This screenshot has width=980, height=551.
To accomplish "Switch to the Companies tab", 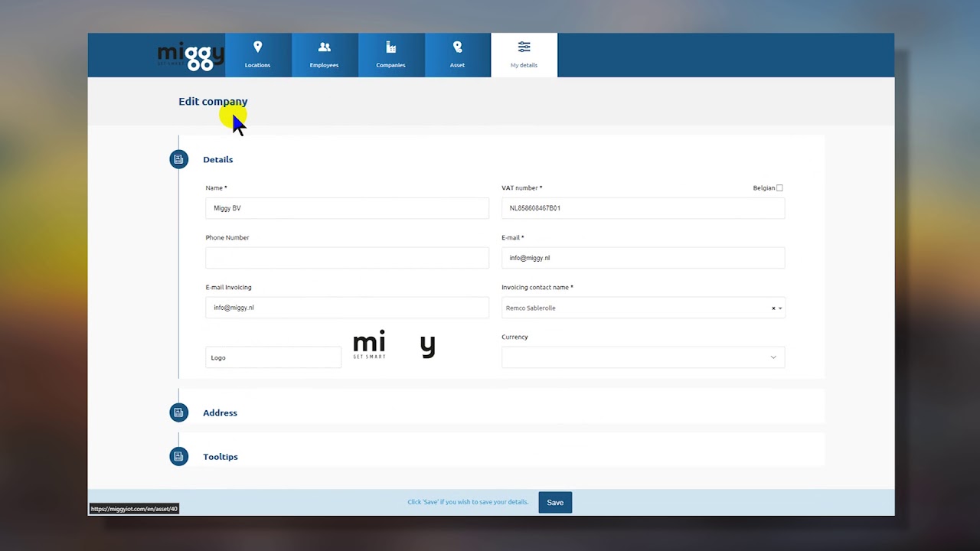I will (x=391, y=55).
